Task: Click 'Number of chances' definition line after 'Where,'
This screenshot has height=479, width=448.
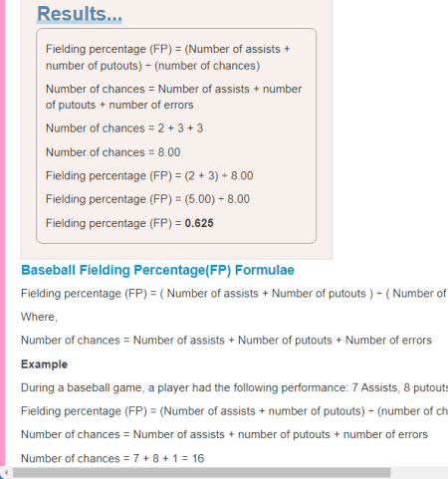Action: pos(226,341)
